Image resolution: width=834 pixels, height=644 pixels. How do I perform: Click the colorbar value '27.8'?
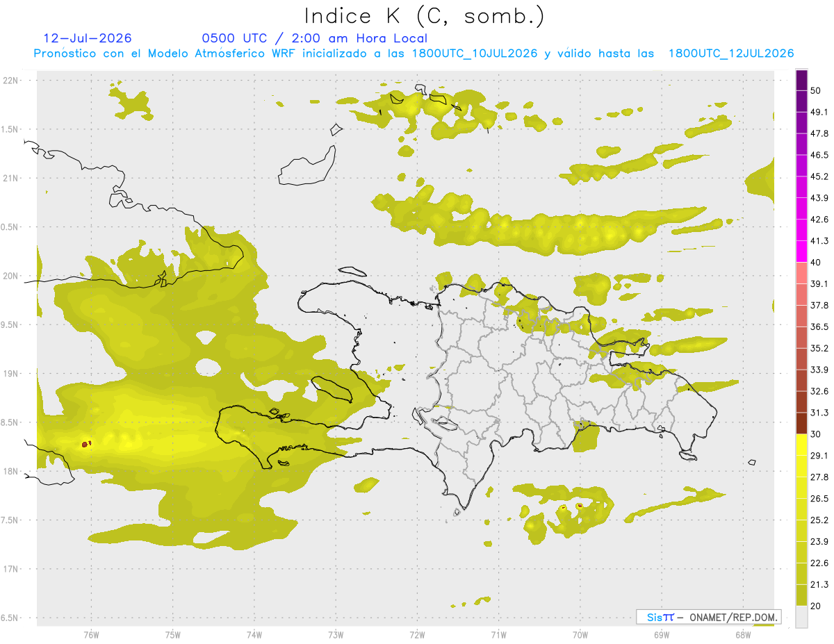coord(819,477)
